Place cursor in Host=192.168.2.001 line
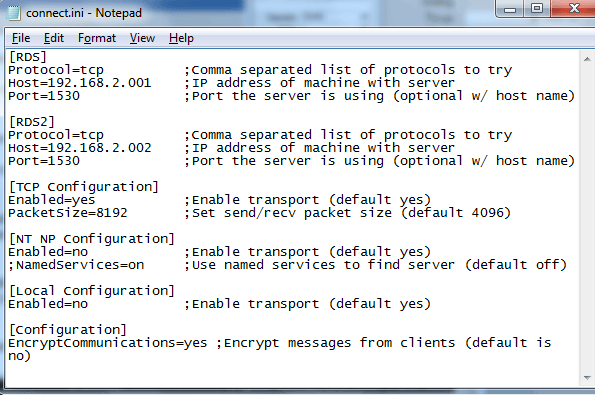 coord(80,83)
